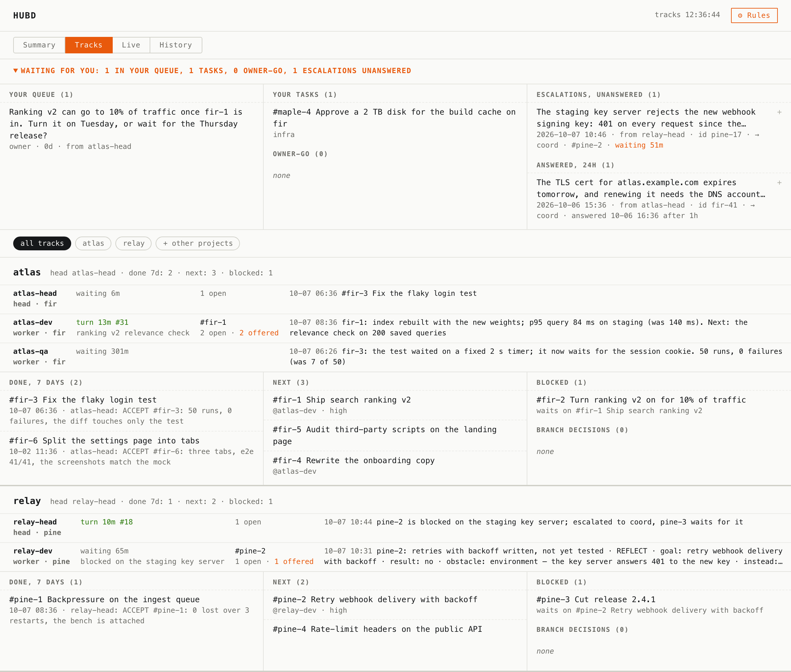Select the all tracks filter pill

pos(42,243)
